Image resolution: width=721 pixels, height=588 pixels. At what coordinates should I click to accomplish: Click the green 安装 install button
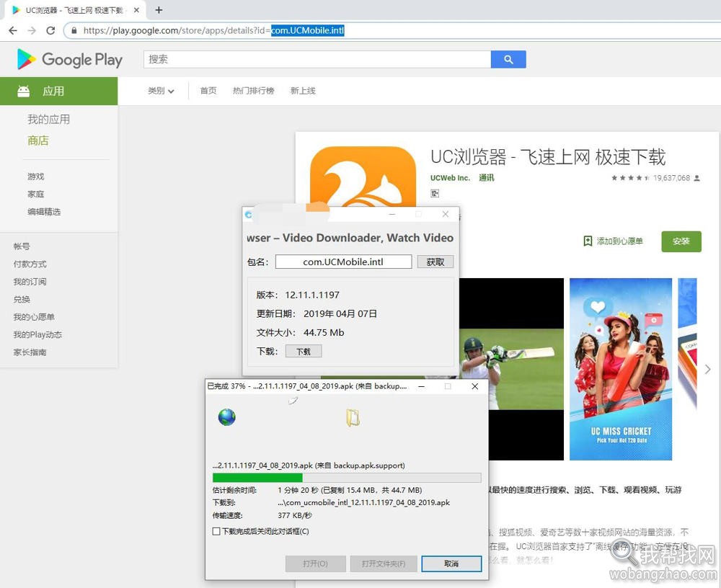(681, 241)
